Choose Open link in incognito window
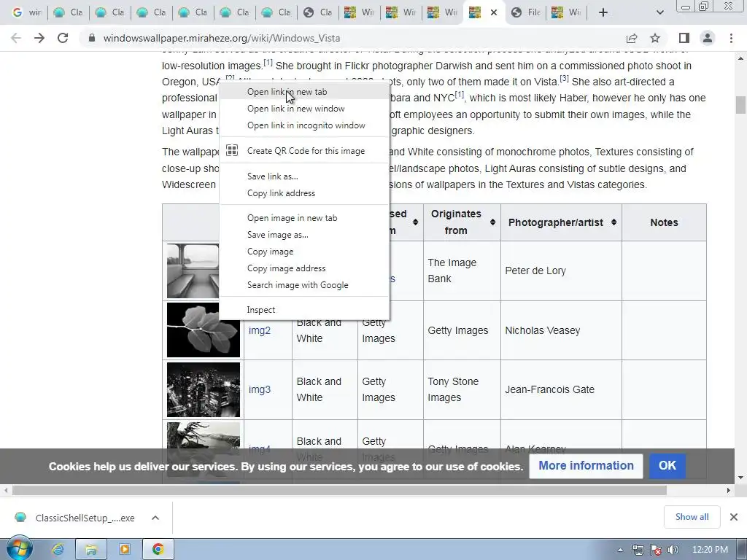Screen dimensions: 747x560 304,125
